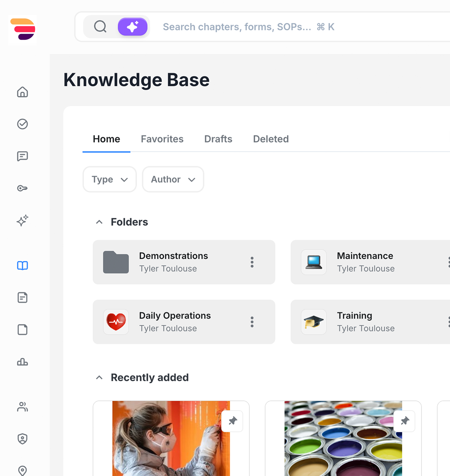Image resolution: width=450 pixels, height=476 pixels.
Task: Select the Knowledge Base book icon in the sidebar
Action: coord(22,265)
